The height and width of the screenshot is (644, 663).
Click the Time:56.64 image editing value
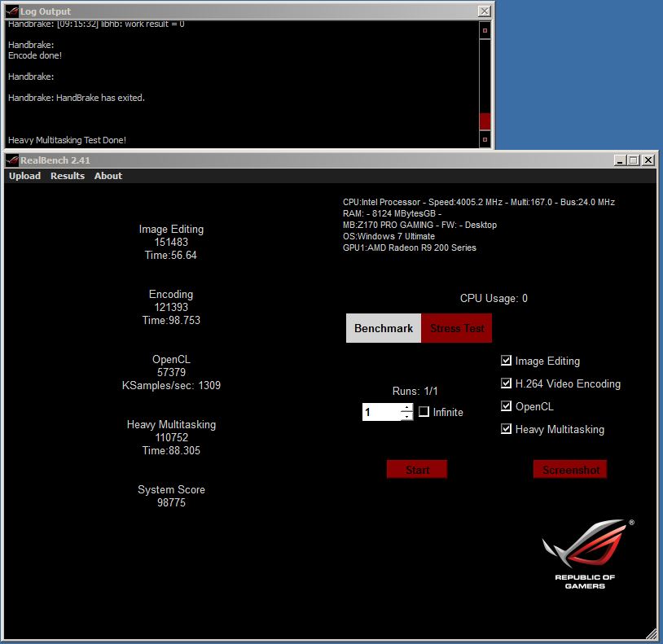[171, 255]
